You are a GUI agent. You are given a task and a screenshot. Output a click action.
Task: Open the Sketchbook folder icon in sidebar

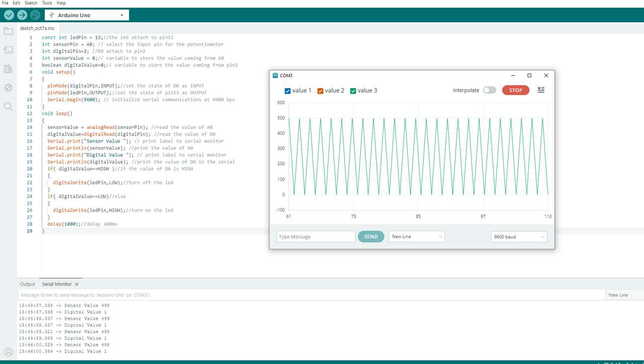coord(8,31)
